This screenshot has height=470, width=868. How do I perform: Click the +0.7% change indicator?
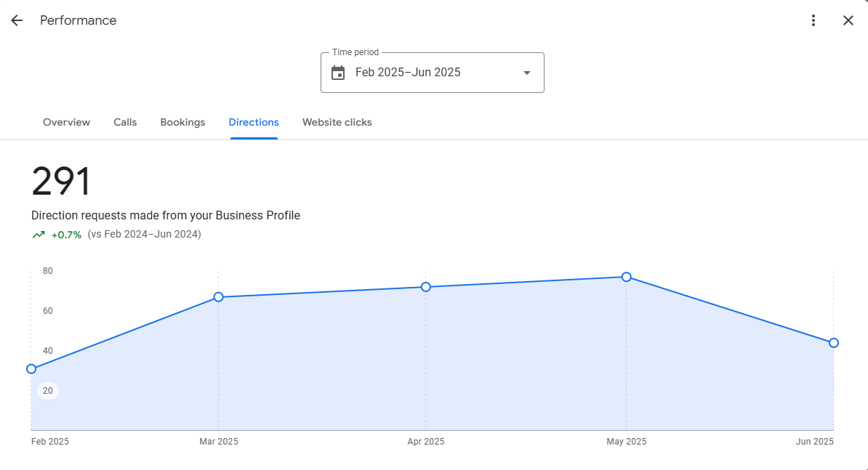pos(66,235)
